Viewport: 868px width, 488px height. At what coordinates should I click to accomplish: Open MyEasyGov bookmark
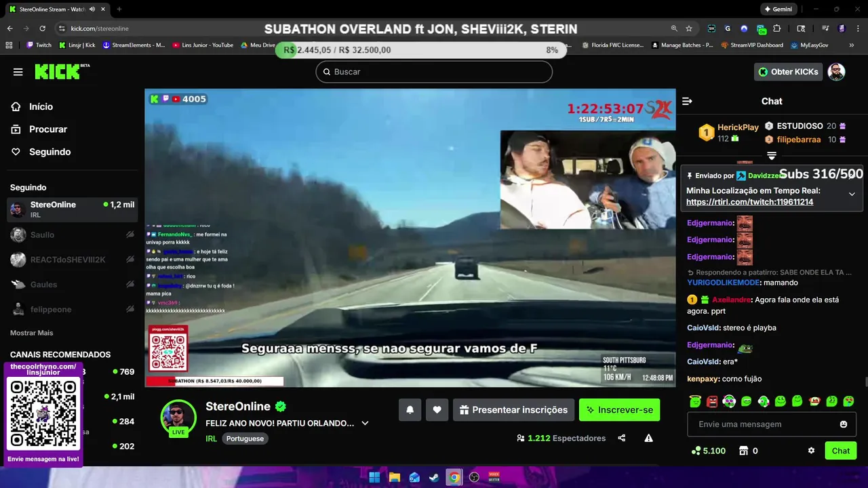point(809,45)
